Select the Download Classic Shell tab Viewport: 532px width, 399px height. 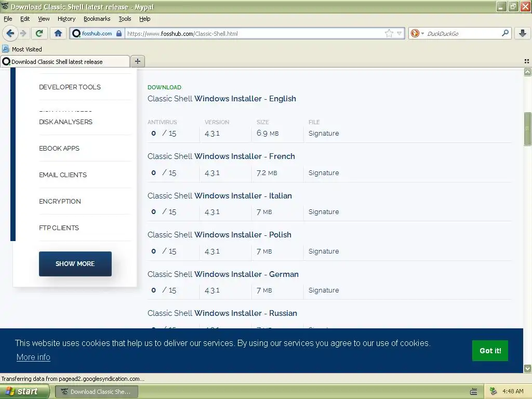point(65,62)
